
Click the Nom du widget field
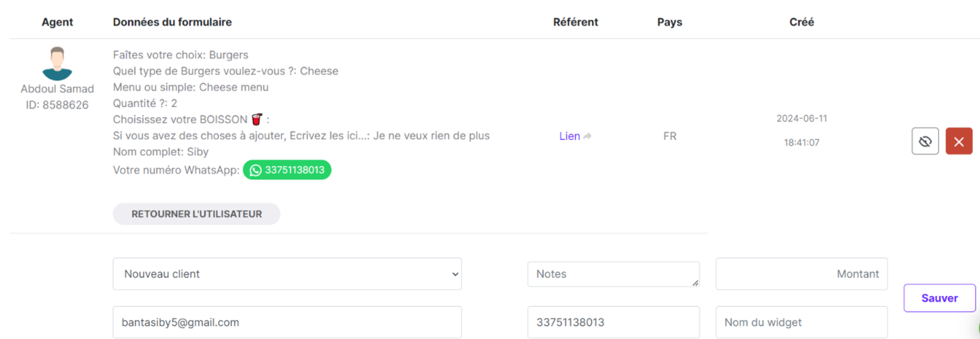click(801, 322)
